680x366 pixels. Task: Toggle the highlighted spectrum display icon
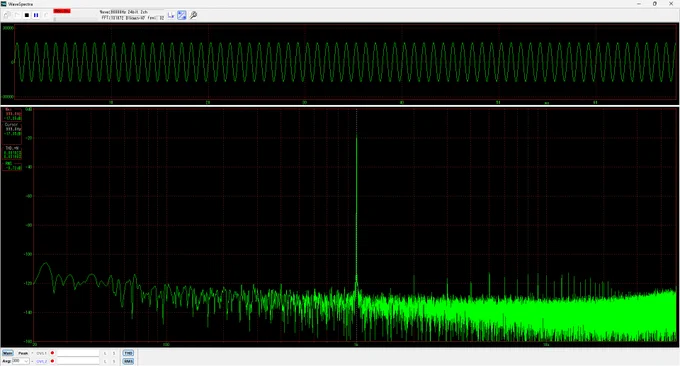(x=182, y=15)
